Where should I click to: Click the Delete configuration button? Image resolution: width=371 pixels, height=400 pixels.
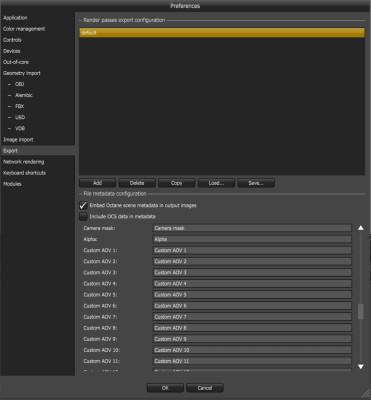(137, 183)
